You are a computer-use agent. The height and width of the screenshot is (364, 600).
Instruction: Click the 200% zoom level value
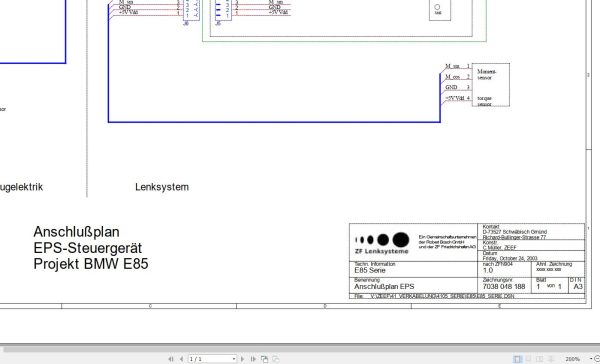(573, 359)
